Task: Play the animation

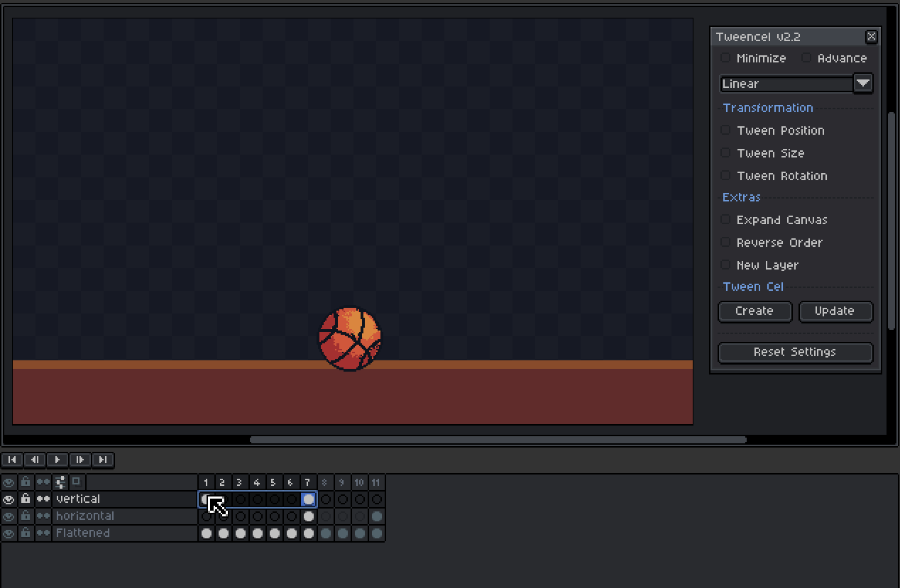Action: (x=57, y=460)
